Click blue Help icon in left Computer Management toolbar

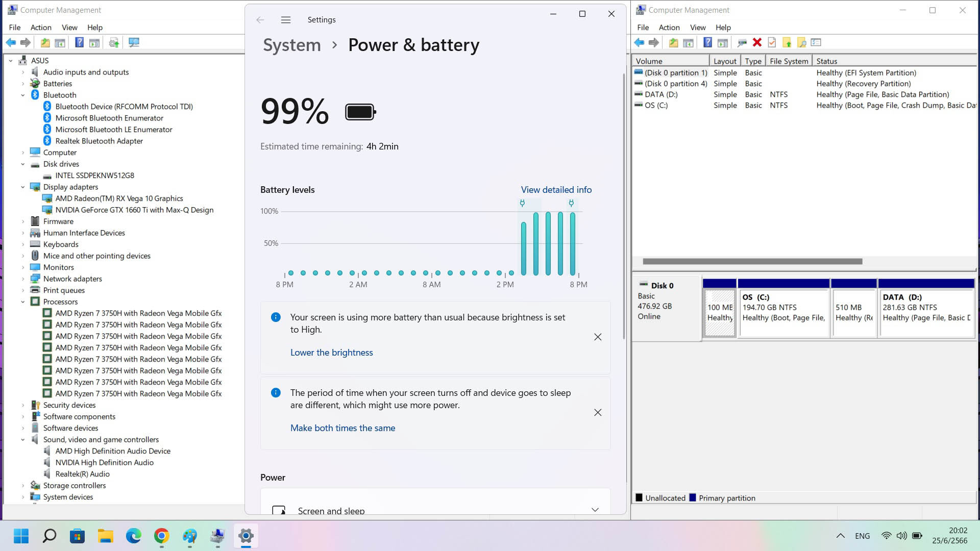[x=79, y=43]
